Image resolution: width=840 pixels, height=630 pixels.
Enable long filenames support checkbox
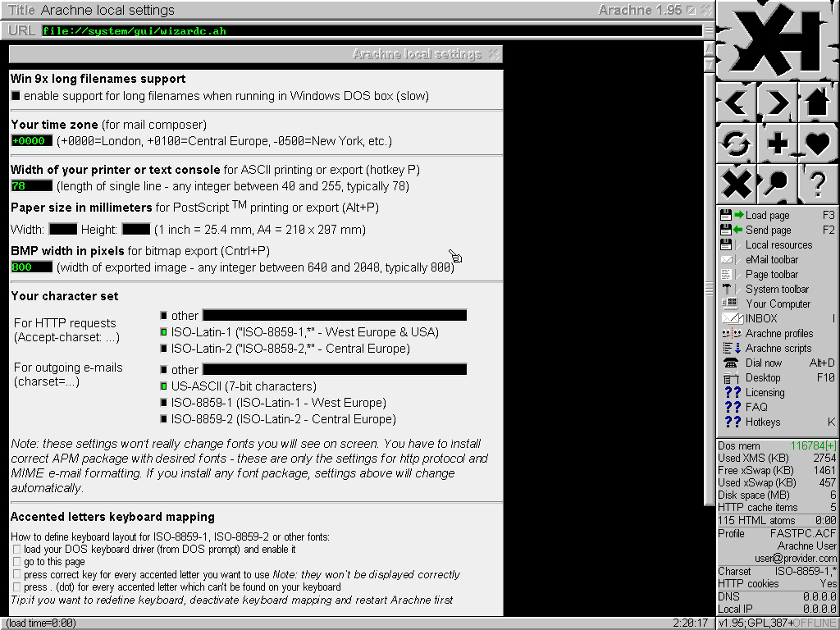click(x=16, y=96)
